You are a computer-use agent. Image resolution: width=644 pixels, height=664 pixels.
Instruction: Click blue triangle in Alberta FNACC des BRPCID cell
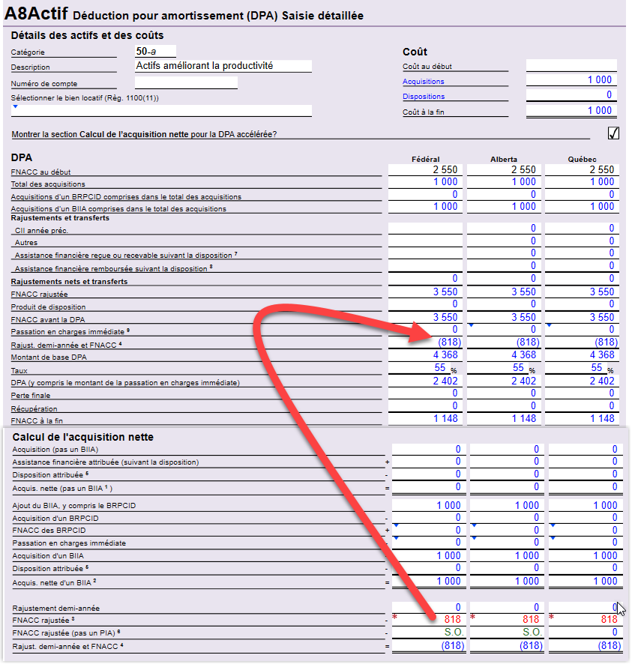[473, 525]
